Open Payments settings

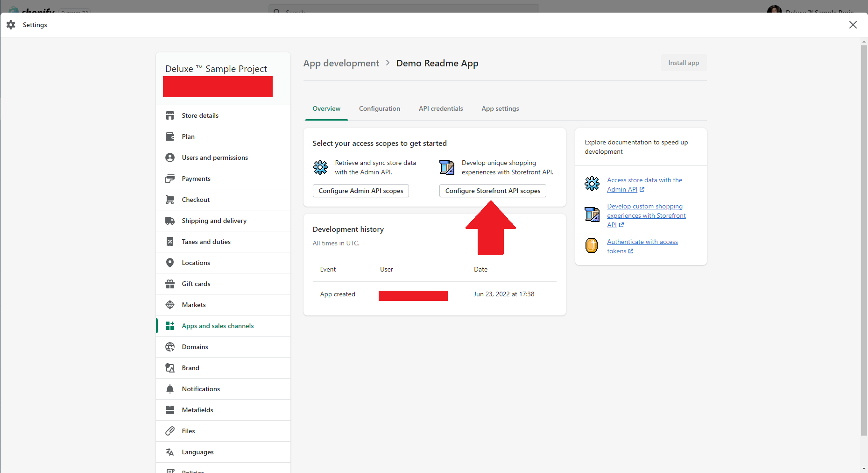223,179
